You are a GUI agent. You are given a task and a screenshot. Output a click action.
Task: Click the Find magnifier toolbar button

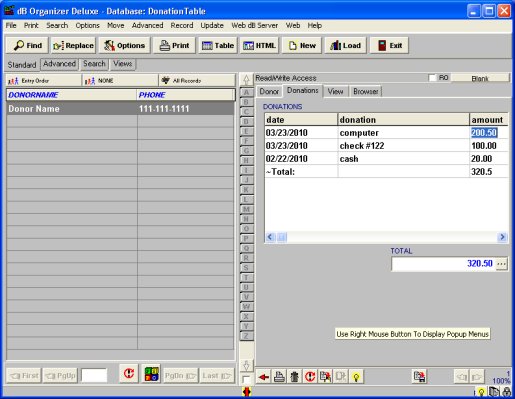coord(27,45)
